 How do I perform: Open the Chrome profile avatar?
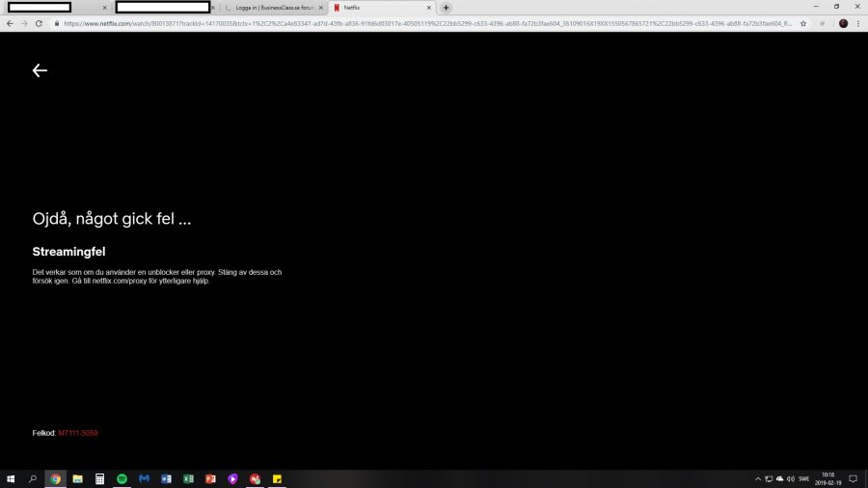coord(844,23)
